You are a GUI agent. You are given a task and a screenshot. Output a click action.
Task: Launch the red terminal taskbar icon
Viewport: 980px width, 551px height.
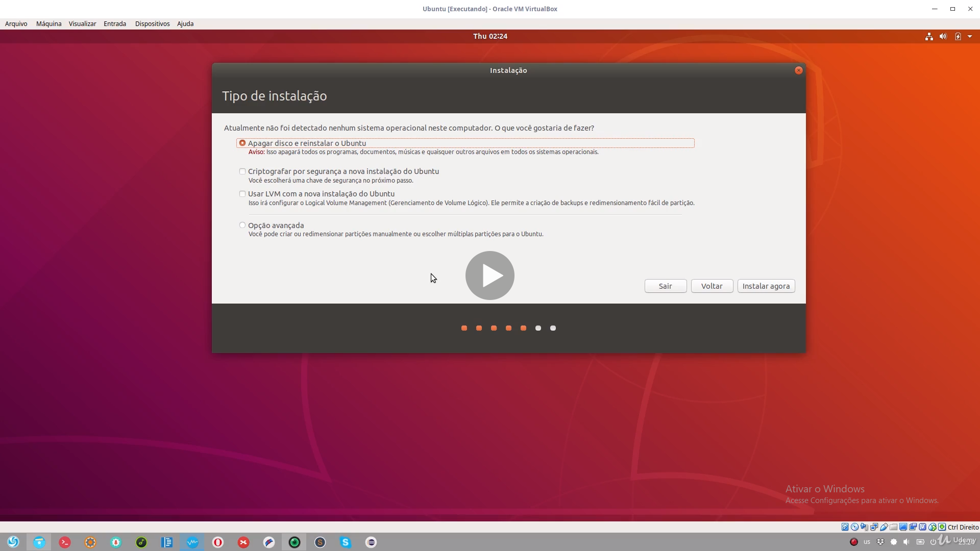[65, 542]
